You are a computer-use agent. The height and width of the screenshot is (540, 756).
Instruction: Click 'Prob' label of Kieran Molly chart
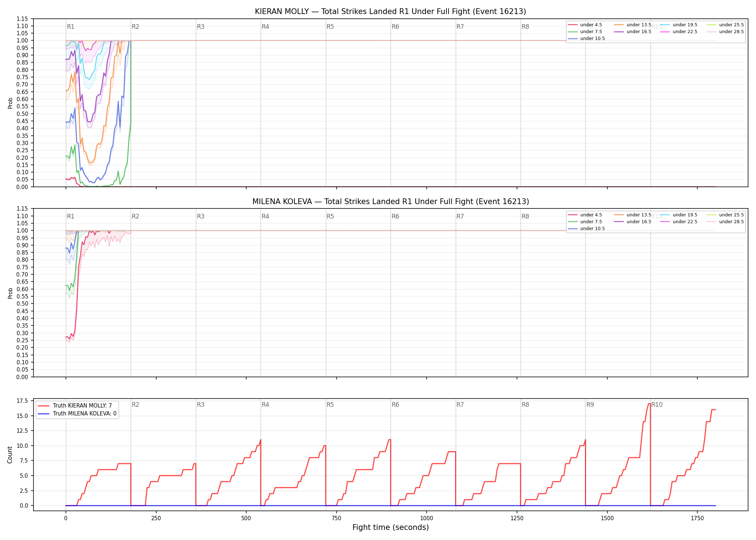pyautogui.click(x=10, y=103)
